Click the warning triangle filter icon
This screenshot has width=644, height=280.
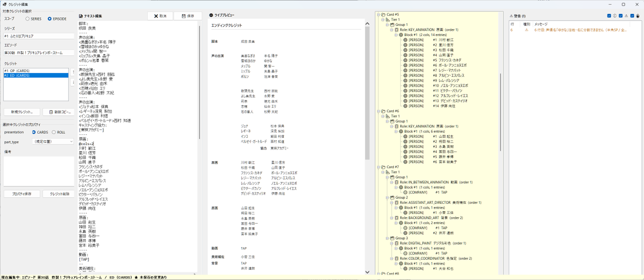[626, 16]
